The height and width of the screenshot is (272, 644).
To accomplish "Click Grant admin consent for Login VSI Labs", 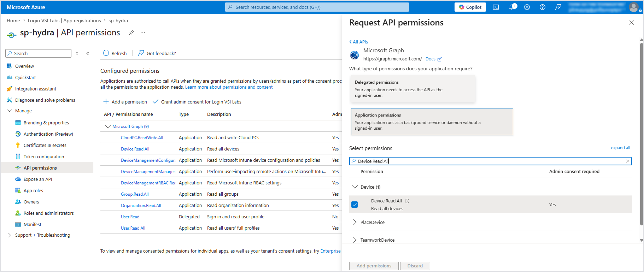I will pyautogui.click(x=197, y=102).
